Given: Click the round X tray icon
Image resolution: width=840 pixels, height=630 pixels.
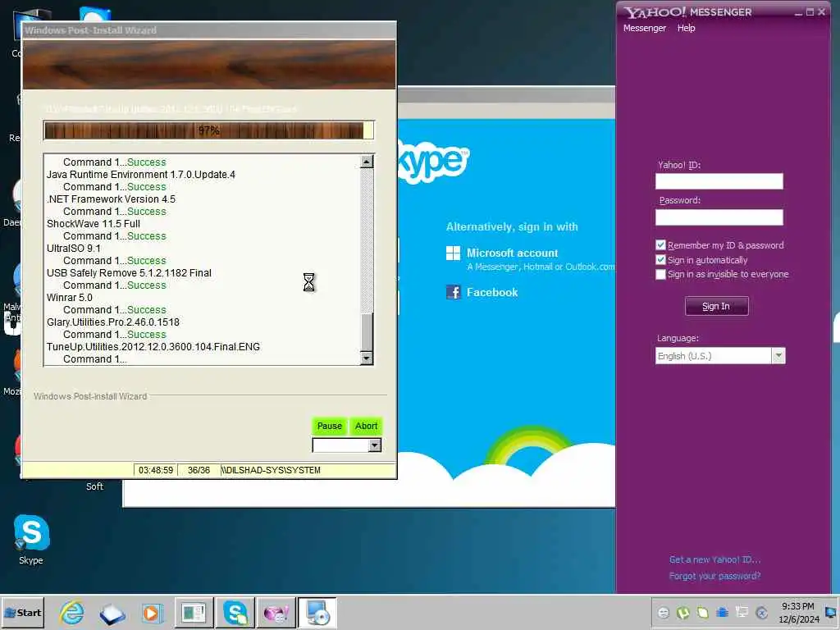Looking at the screenshot, I should point(762,612).
